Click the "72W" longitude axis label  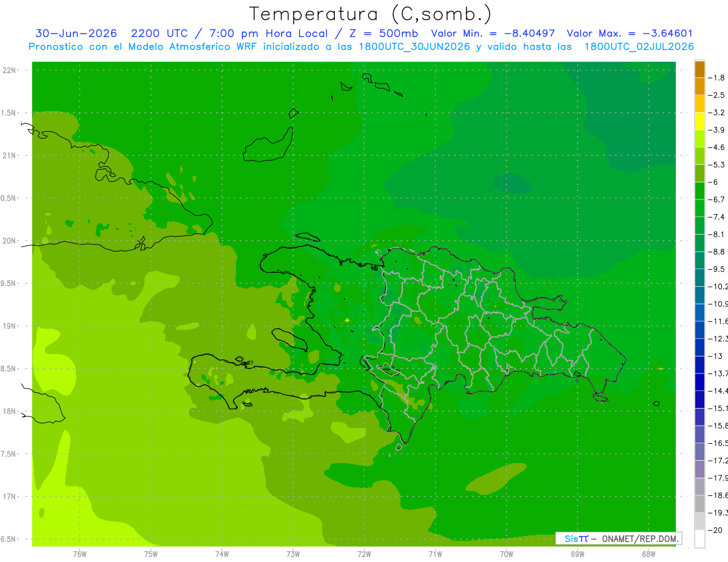pos(364,554)
